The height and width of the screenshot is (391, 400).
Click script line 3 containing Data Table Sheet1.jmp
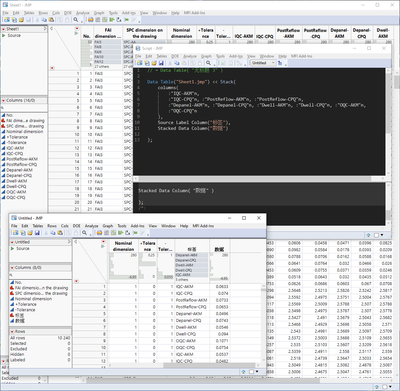[x=191, y=82]
